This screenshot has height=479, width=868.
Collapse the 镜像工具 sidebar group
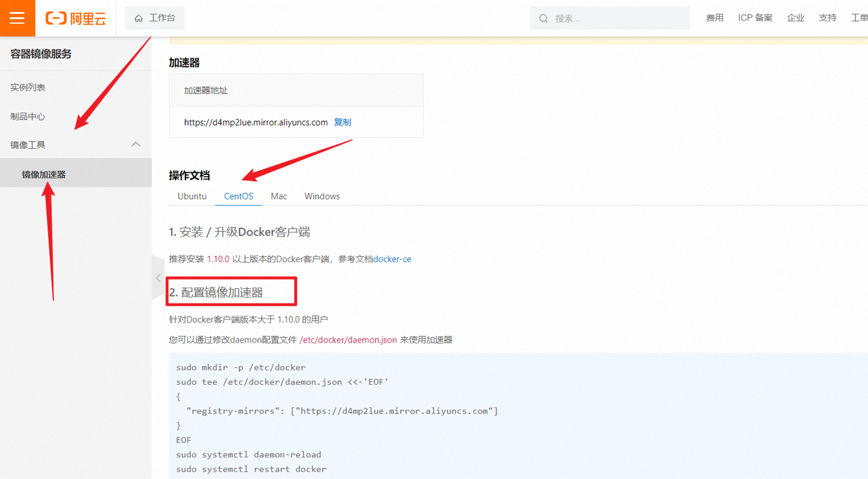click(76, 144)
